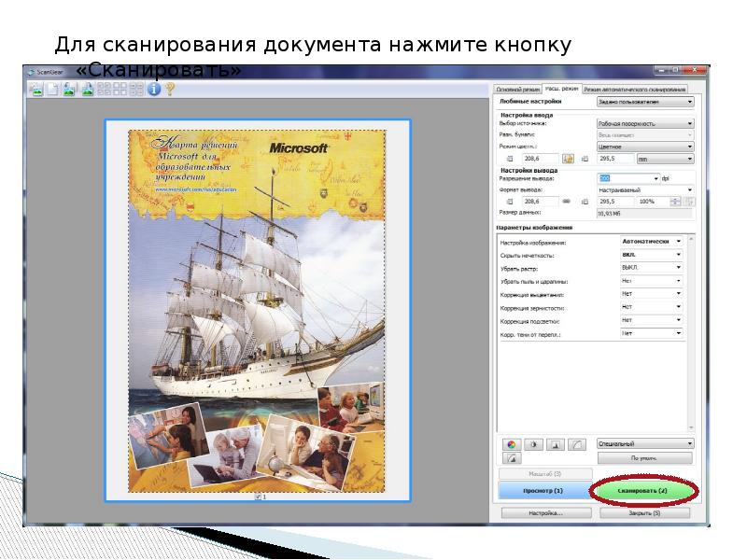Screen dimensions: 747x560
Task: Open the Коррекция подсветки dropdown
Action: pyautogui.click(x=651, y=320)
